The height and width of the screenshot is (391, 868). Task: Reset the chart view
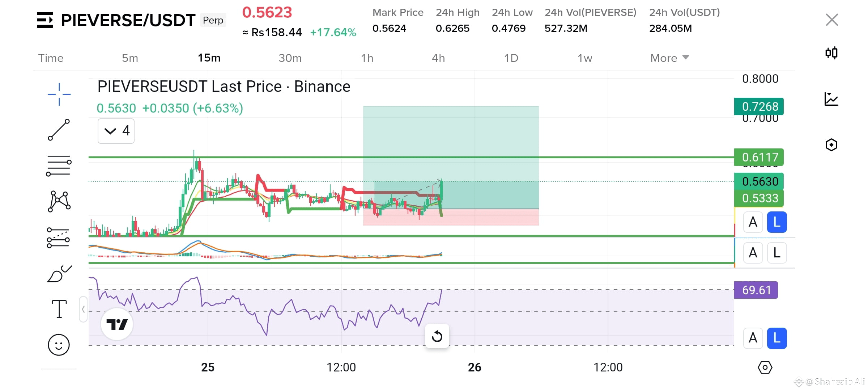coord(437,336)
